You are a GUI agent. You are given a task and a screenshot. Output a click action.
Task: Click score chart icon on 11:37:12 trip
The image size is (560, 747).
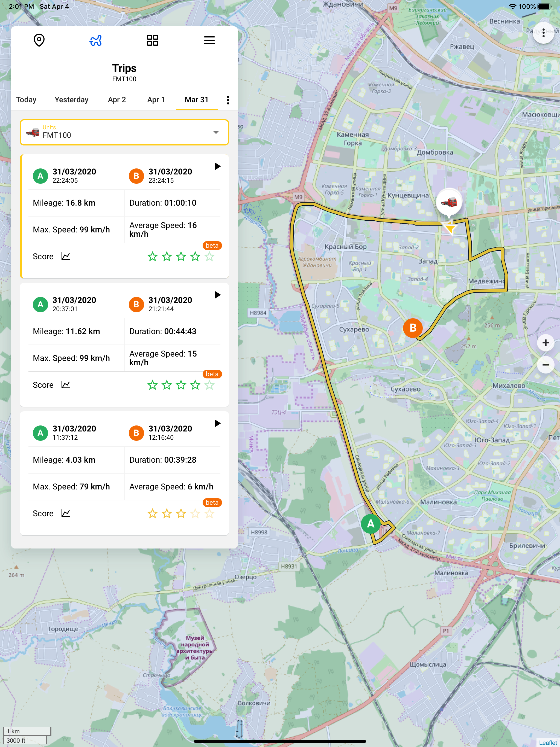point(66,513)
